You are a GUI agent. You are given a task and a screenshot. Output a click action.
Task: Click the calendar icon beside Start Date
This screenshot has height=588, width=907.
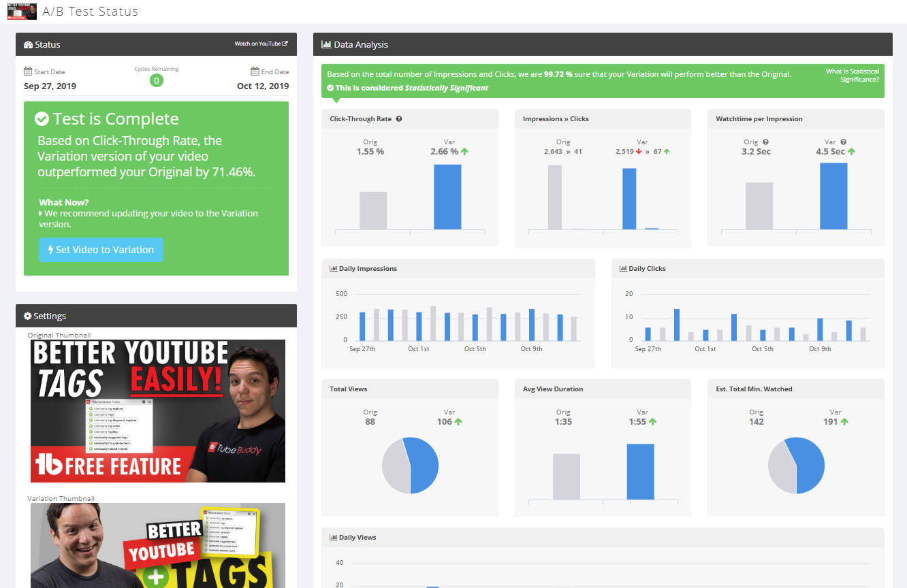28,71
